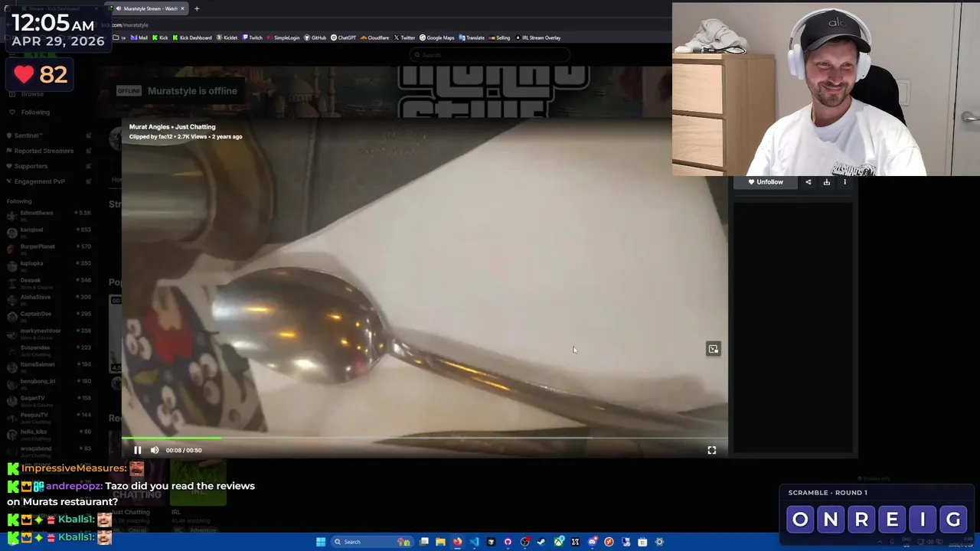The image size is (980, 551).
Task: Open markynextdoor channel in Following list
Action: click(47, 332)
